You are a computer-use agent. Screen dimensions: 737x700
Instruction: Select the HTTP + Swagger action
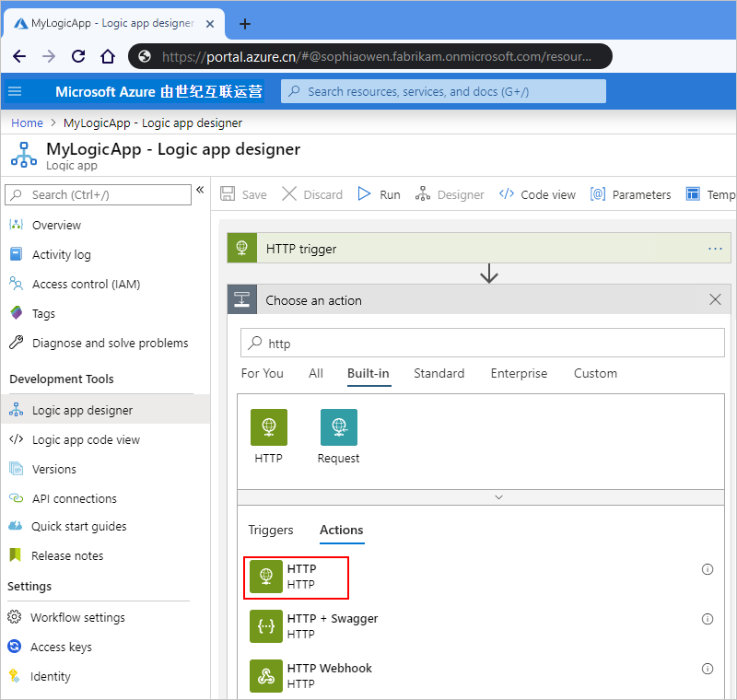coord(314,625)
